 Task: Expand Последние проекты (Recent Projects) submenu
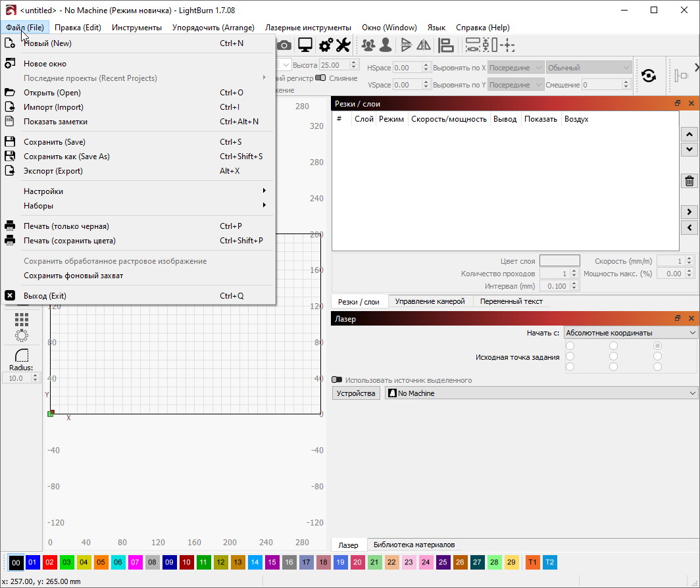(x=138, y=78)
